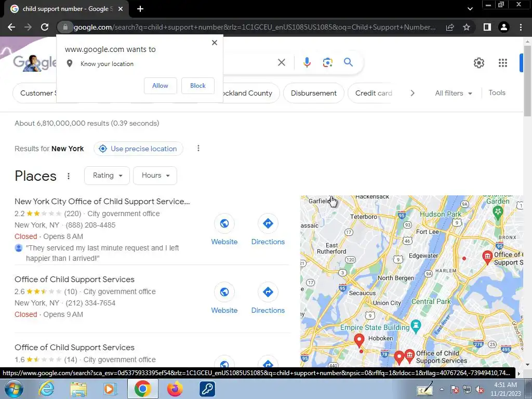This screenshot has width=532, height=399.
Task: Clear the search query text
Action: [x=281, y=62]
